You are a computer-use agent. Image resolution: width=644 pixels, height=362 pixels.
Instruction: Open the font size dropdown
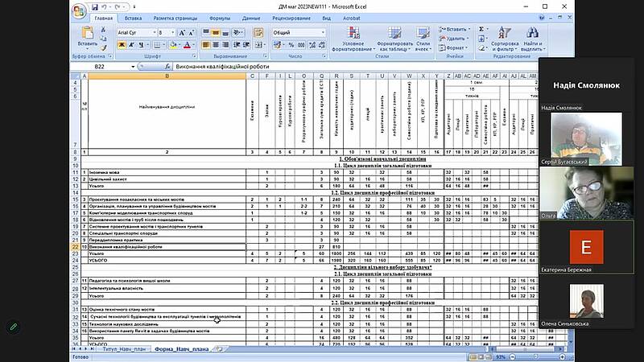click(x=173, y=32)
